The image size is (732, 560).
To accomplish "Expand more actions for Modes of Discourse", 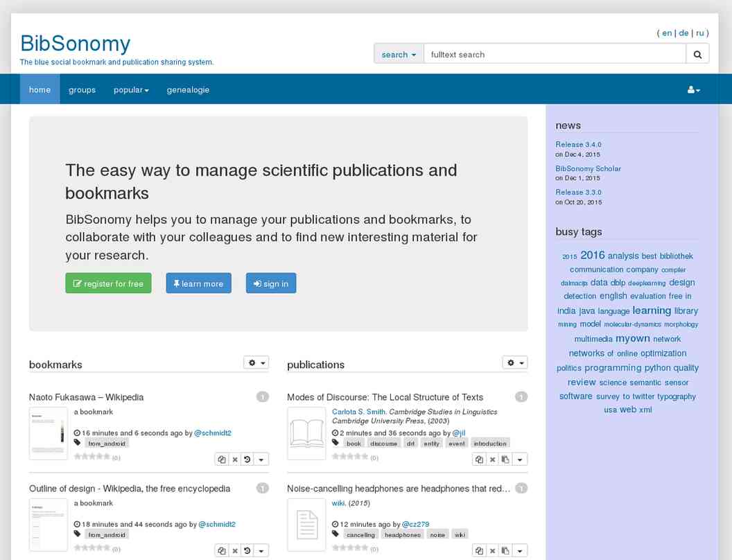I will pos(520,460).
